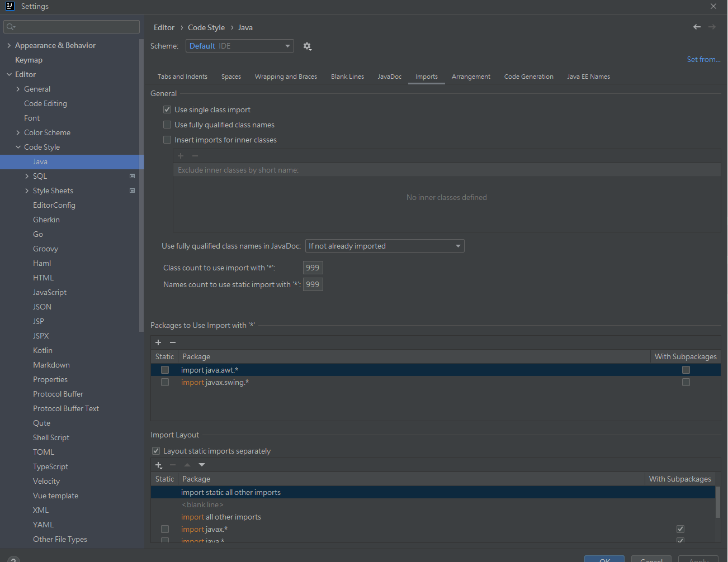Screen dimensions: 728x562
Task: Toggle Static checkbox for javax.swing.* row
Action: [x=165, y=382]
